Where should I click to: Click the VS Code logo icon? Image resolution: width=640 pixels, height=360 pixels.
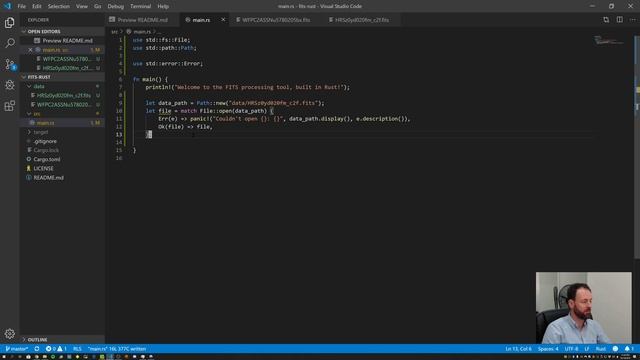[7, 6]
